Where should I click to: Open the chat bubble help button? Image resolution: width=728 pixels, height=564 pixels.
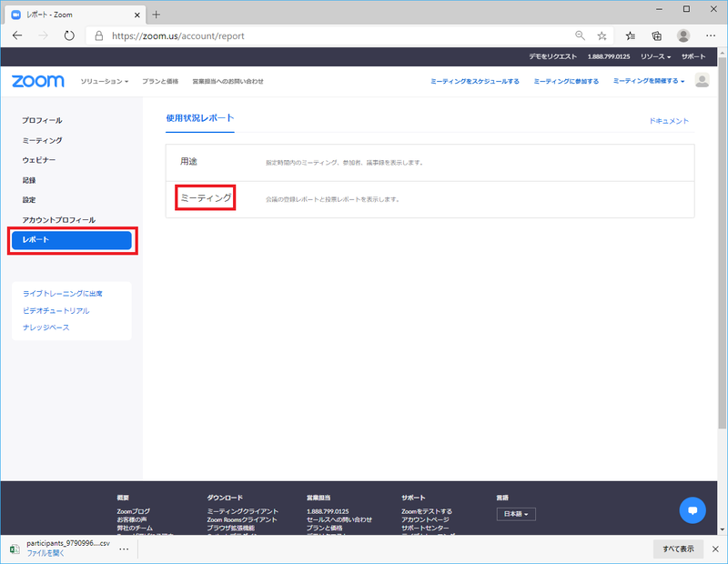[693, 510]
